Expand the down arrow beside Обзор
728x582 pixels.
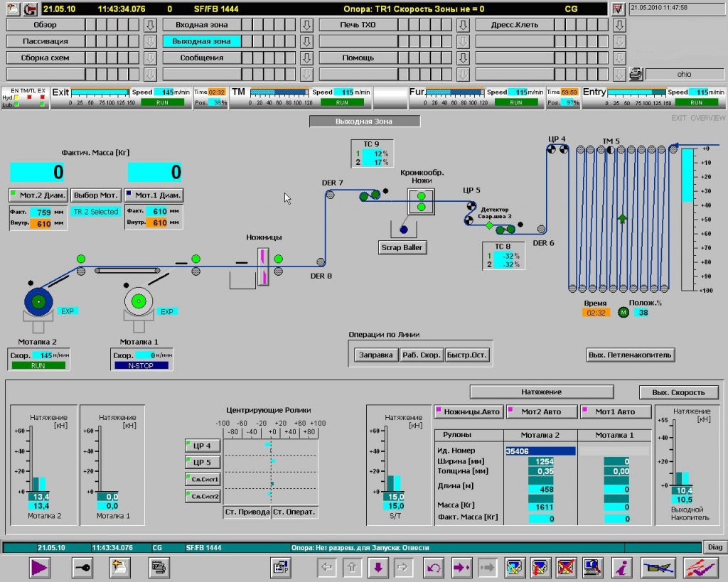[x=150, y=25]
